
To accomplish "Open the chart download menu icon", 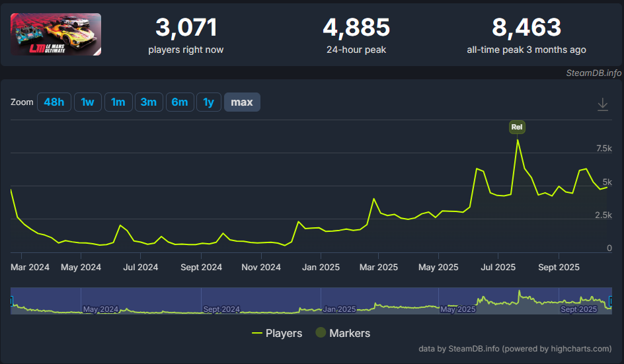I will [602, 104].
